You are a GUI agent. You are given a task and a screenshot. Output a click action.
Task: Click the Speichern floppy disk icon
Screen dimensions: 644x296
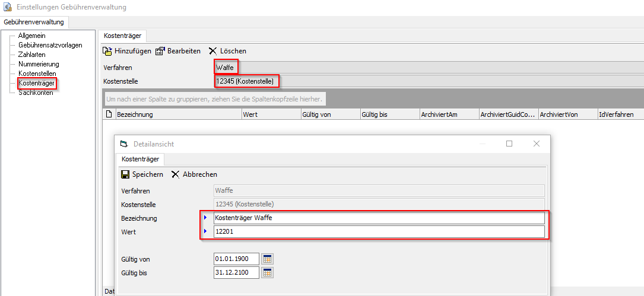click(x=125, y=174)
